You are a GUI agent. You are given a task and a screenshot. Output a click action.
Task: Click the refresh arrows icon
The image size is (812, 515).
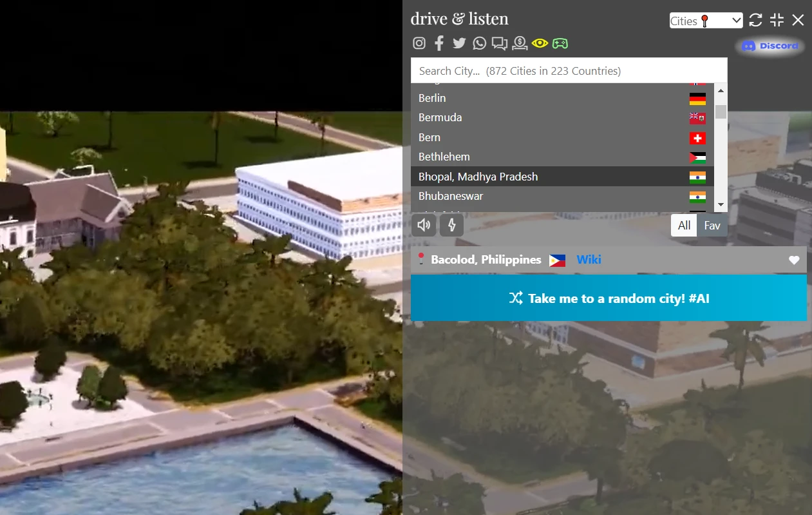(756, 20)
